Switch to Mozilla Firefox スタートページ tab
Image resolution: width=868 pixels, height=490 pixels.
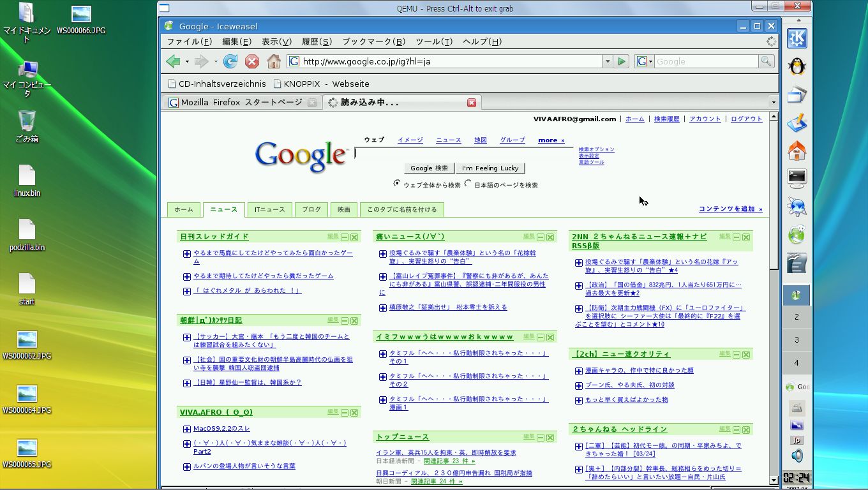241,102
